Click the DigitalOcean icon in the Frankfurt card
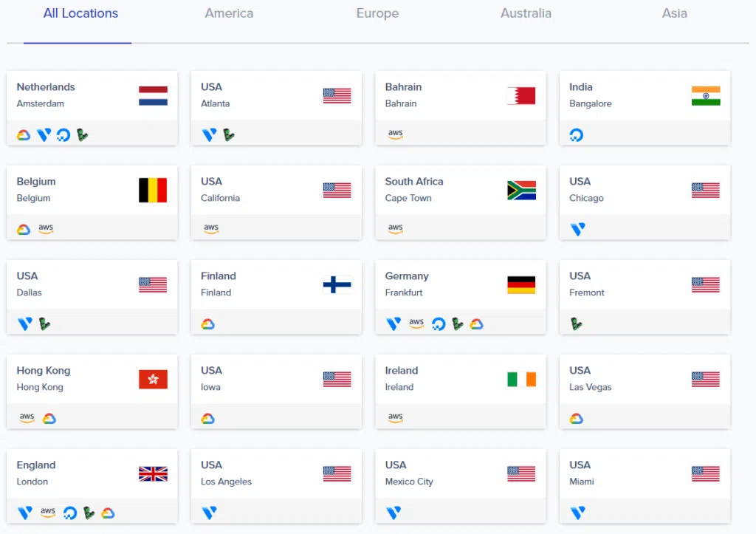This screenshot has width=756, height=534. click(x=439, y=324)
